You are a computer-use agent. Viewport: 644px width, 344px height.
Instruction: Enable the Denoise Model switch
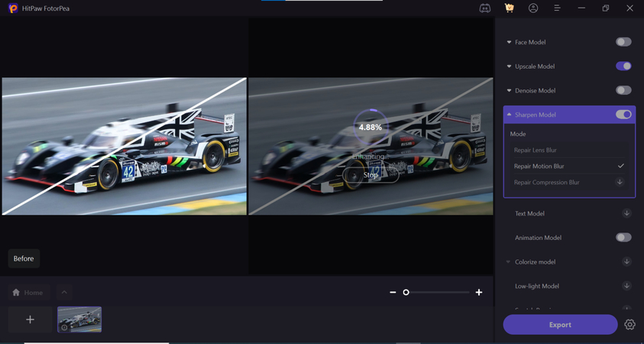[x=623, y=90]
